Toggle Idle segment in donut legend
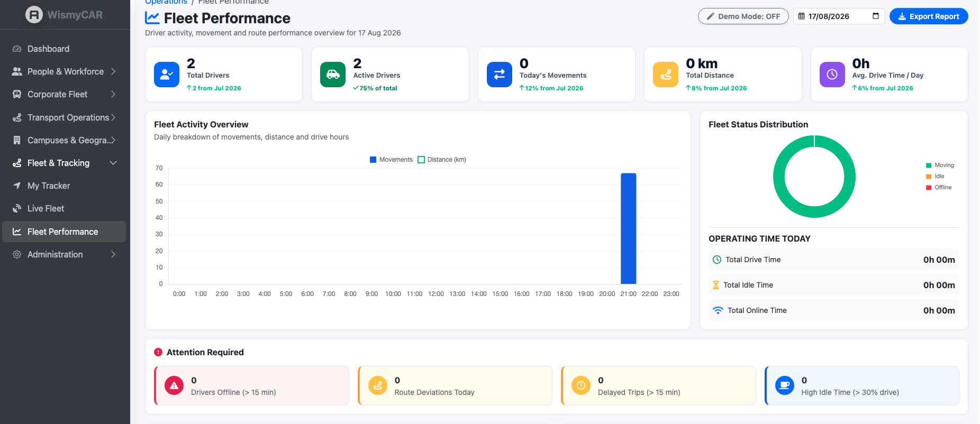Image resolution: width=980 pixels, height=424 pixels. (x=935, y=177)
